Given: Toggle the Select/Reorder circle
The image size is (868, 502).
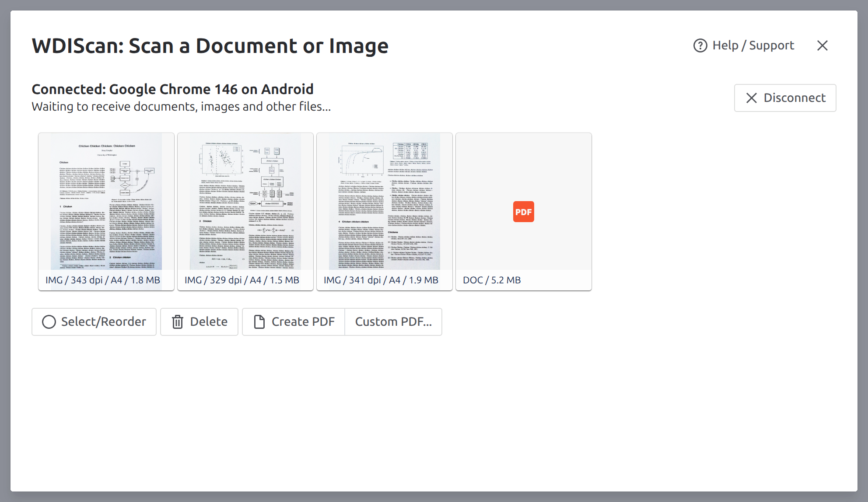Looking at the screenshot, I should [x=49, y=322].
